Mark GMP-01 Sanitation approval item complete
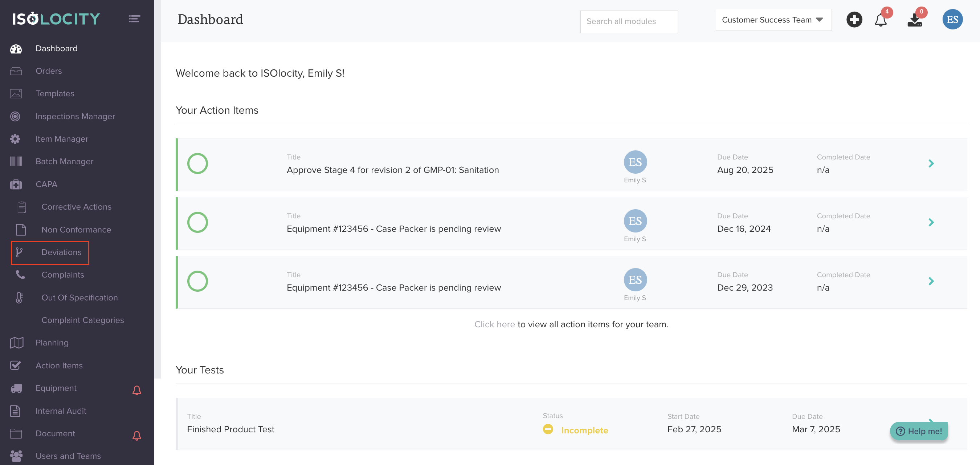980x465 pixels. click(x=197, y=163)
